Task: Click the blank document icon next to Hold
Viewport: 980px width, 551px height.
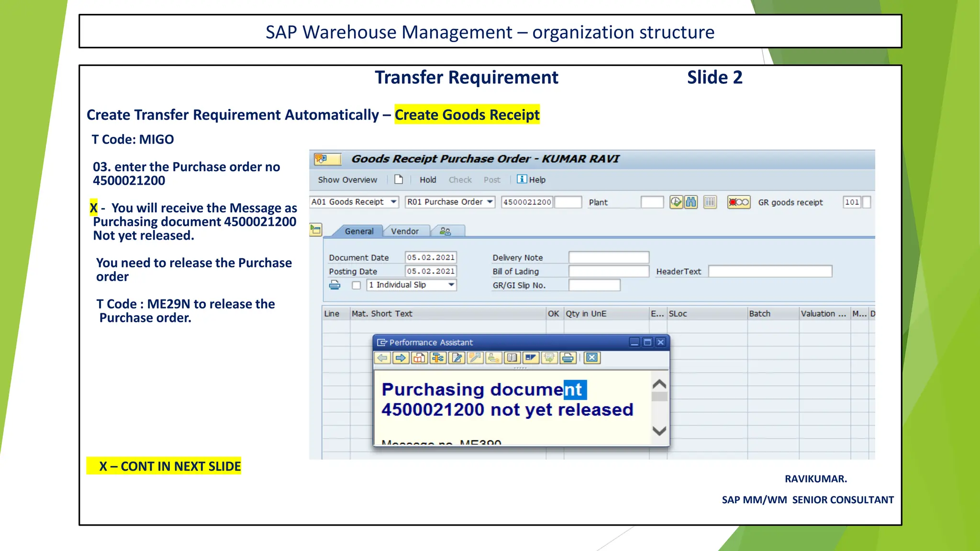Action: point(399,179)
